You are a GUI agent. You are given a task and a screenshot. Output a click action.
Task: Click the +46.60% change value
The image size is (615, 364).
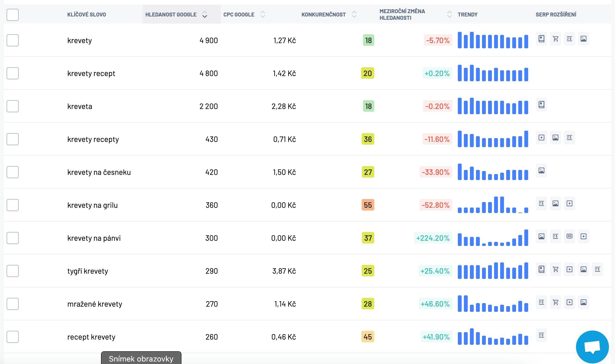point(435,304)
